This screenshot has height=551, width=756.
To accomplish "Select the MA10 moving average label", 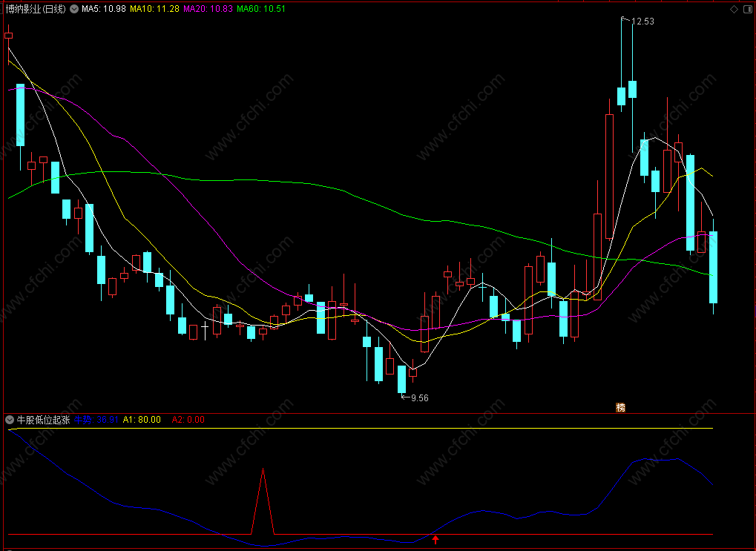I will (x=154, y=9).
